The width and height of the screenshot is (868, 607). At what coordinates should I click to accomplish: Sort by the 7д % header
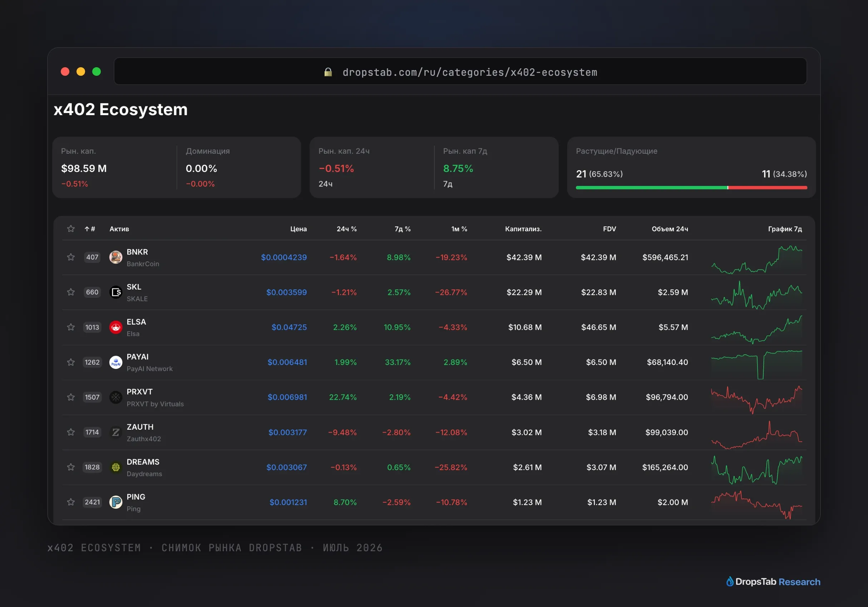coord(403,229)
